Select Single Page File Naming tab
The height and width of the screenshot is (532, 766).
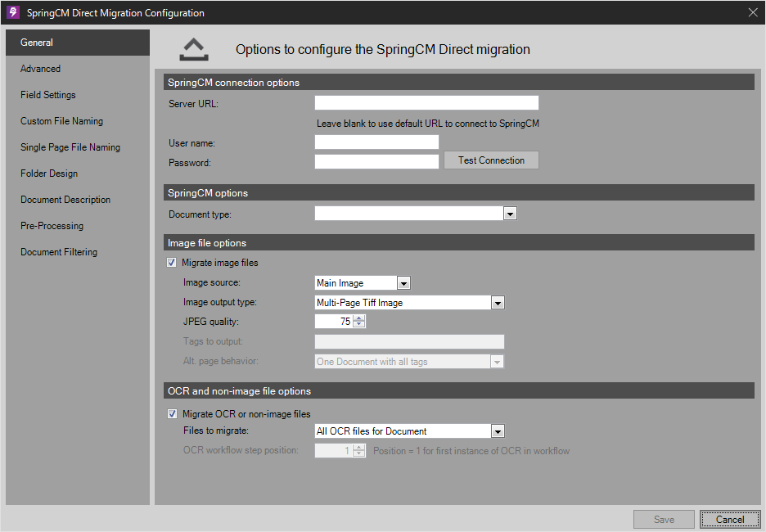pos(78,147)
